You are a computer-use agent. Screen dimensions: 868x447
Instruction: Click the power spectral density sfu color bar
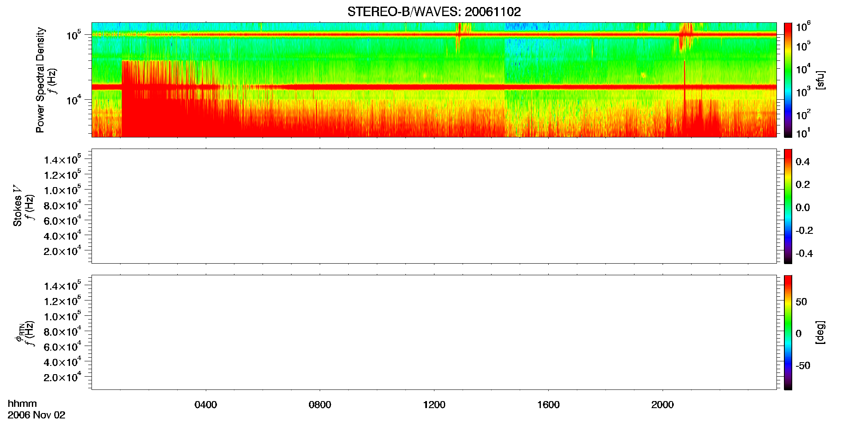tap(788, 80)
